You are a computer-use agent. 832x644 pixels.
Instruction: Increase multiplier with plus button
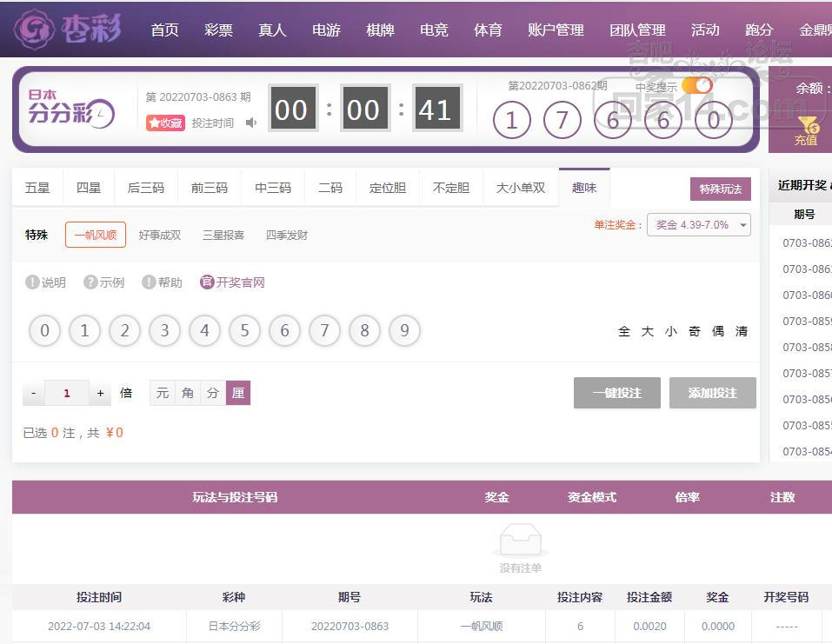101,394
